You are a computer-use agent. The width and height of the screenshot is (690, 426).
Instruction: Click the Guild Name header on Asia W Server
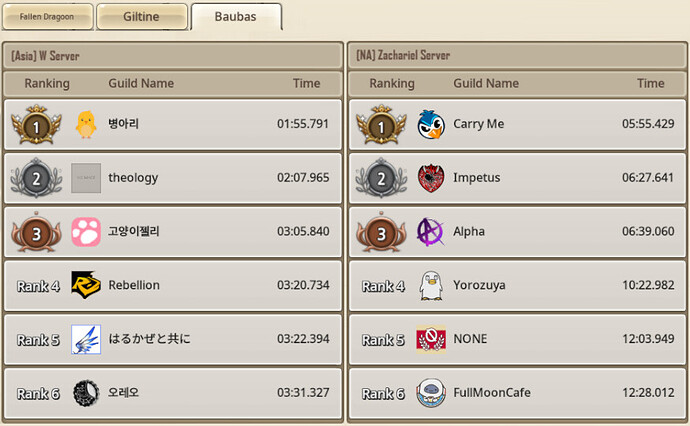[x=141, y=83]
